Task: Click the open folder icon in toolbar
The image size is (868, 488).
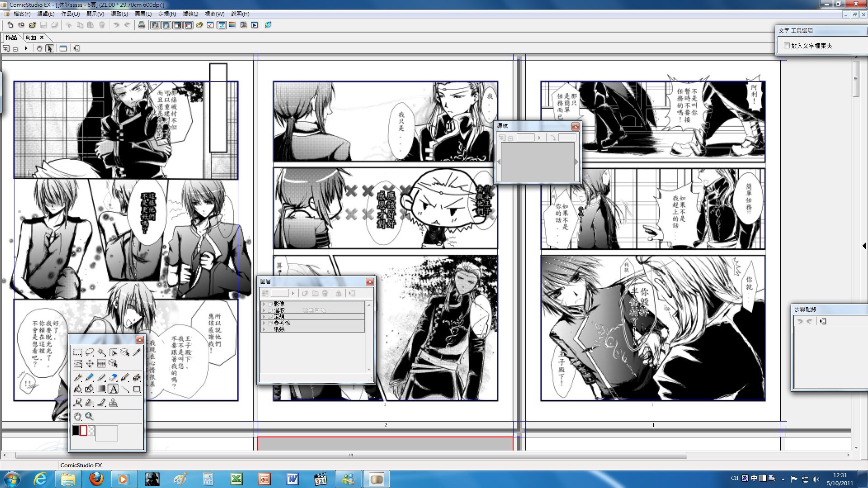Action: pyautogui.click(x=32, y=25)
